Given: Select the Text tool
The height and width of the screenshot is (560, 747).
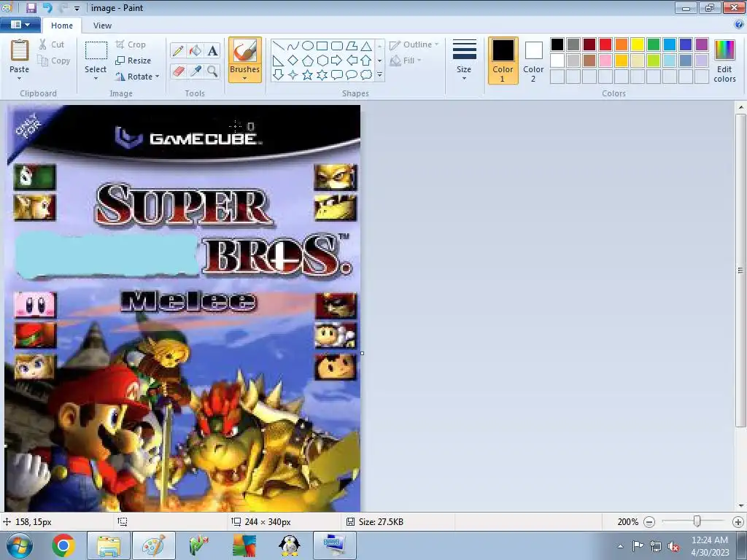Looking at the screenshot, I should click(x=212, y=50).
